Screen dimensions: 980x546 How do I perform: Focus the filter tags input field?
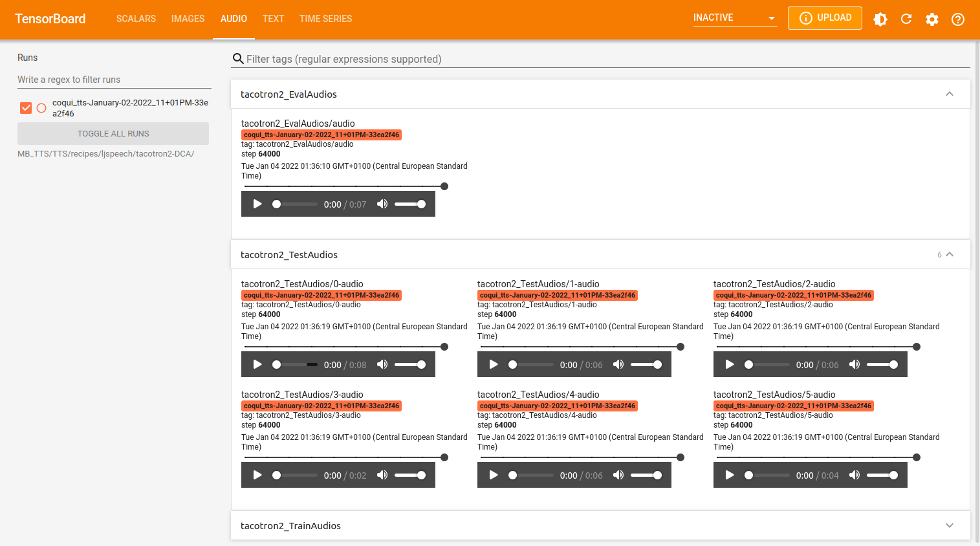click(607, 59)
